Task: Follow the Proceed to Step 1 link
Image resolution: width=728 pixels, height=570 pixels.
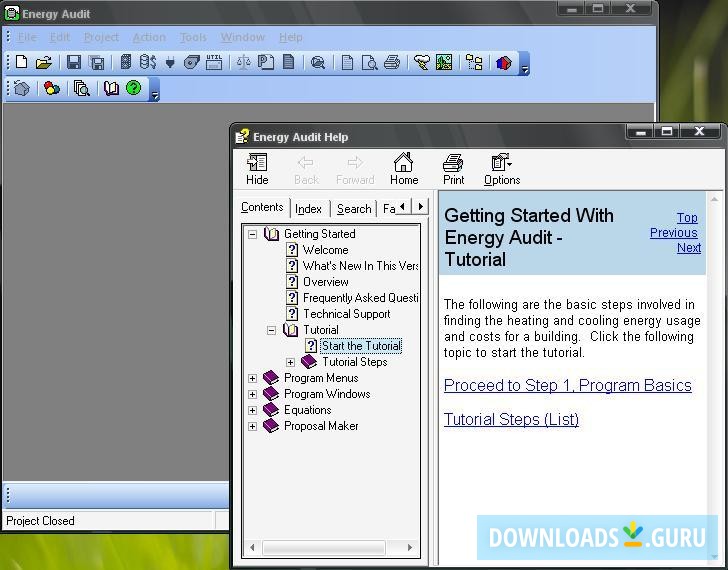Action: pos(567,385)
